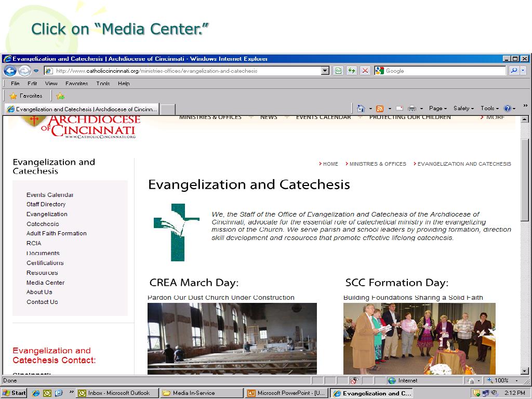Open the Documents sidebar link
The image size is (532, 399).
coord(43,253)
